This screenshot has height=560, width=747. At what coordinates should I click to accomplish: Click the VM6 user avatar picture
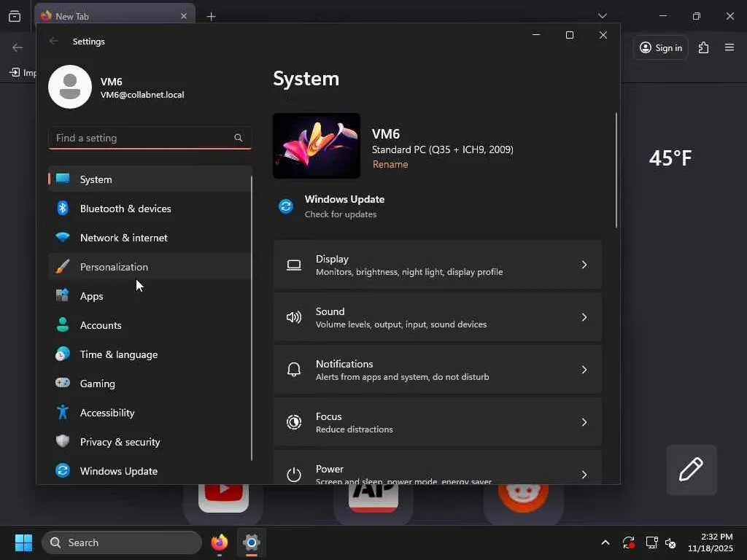coord(70,87)
